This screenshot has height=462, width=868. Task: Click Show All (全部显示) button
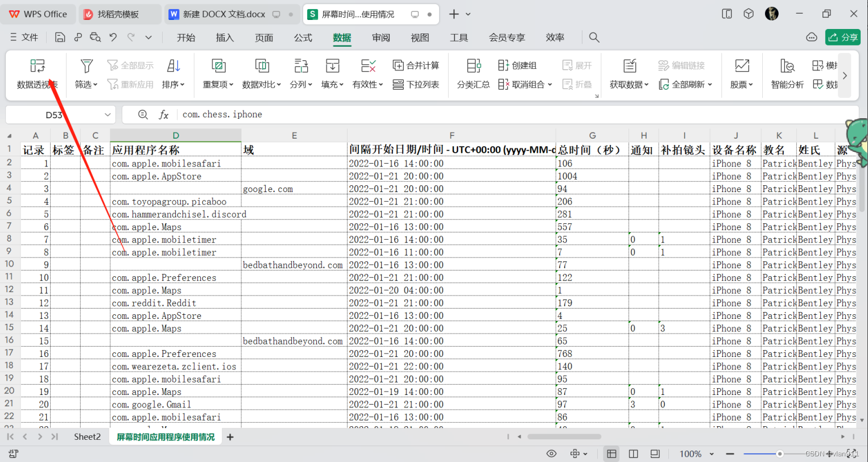tap(130, 65)
